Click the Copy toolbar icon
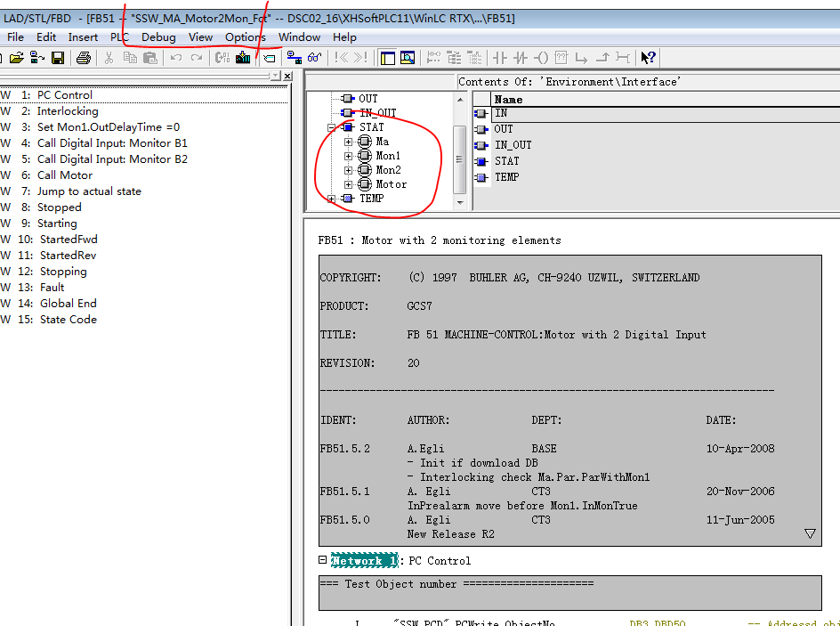The height and width of the screenshot is (626, 840). point(130,58)
